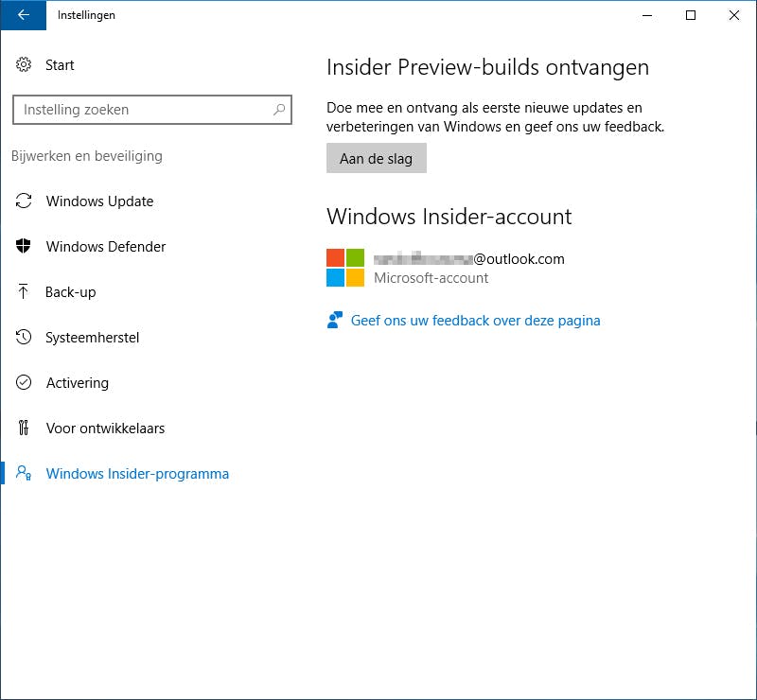Select the Windows Update refresh icon

pyautogui.click(x=24, y=201)
